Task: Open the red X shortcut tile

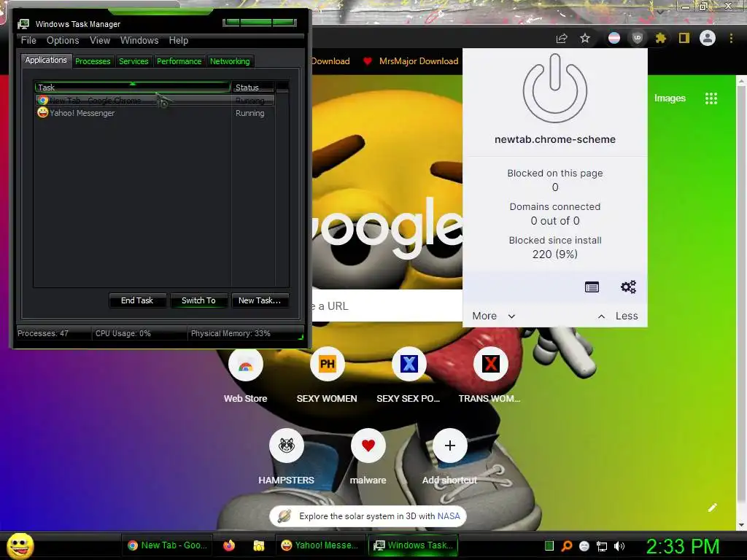Action: (489, 376)
